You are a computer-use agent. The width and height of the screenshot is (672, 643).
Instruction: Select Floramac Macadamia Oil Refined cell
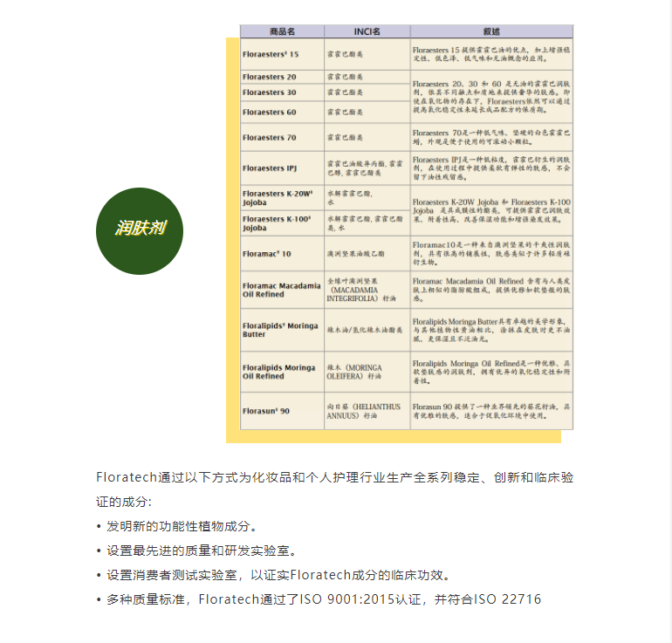pos(281,291)
